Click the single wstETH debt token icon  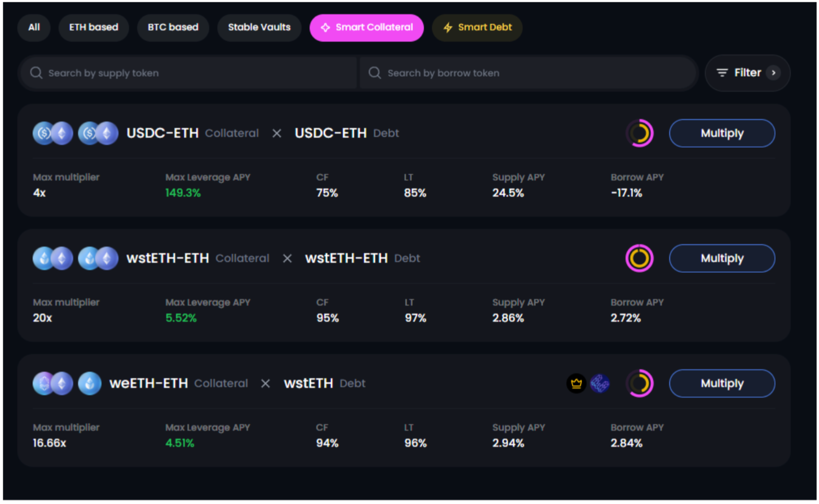pos(89,383)
